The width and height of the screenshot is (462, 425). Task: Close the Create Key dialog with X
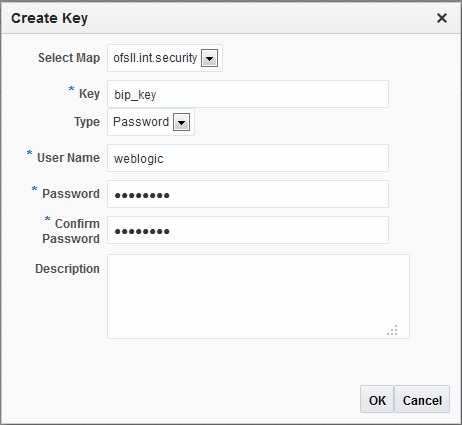click(x=442, y=18)
